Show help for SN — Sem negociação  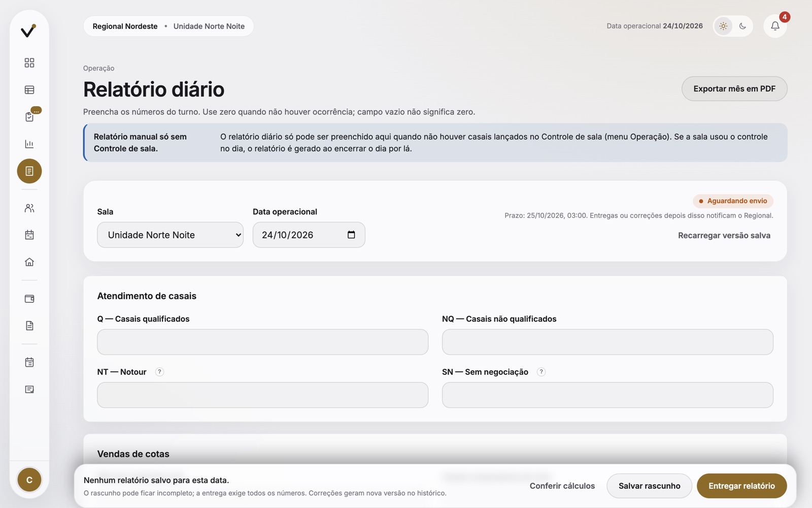tap(541, 372)
